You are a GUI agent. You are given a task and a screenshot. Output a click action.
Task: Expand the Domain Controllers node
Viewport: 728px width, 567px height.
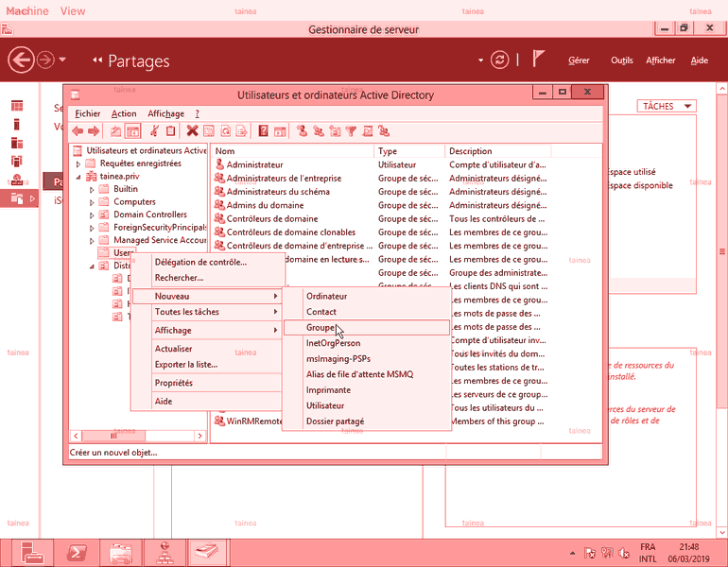coord(92,215)
